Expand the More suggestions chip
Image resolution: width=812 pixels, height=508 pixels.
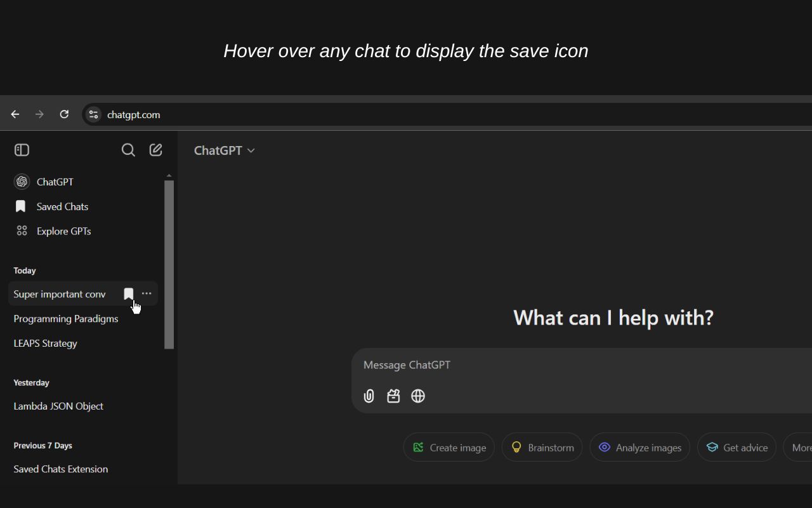(x=801, y=447)
